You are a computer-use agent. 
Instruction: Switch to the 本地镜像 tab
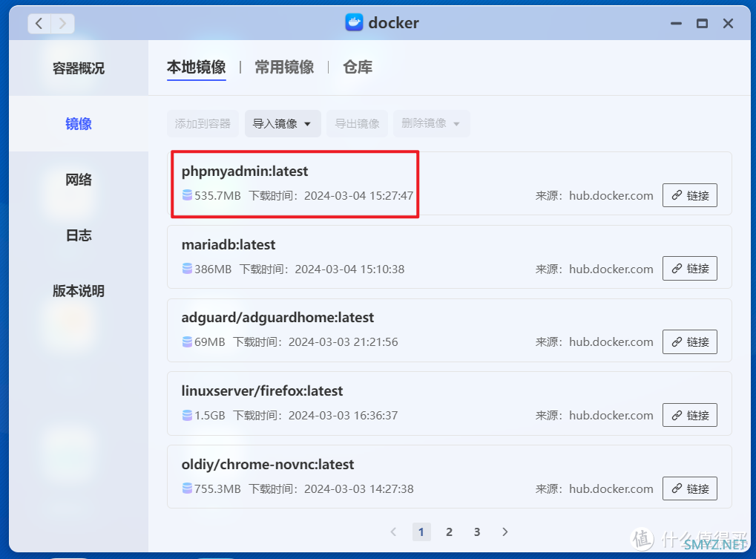pos(196,67)
